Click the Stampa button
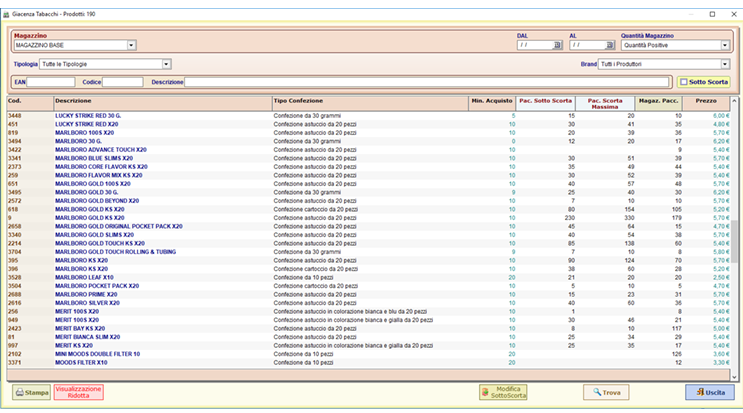The height and width of the screenshot is (413, 743). 31,392
